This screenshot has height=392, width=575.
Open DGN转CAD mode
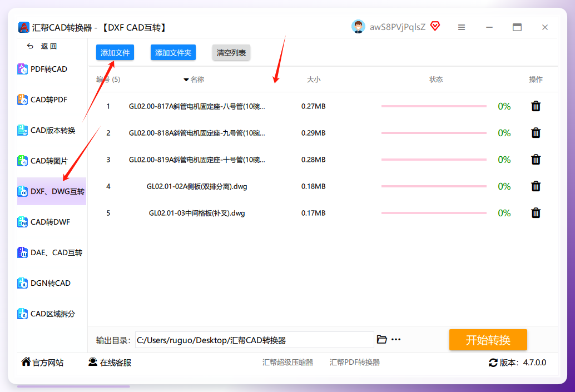(44, 284)
